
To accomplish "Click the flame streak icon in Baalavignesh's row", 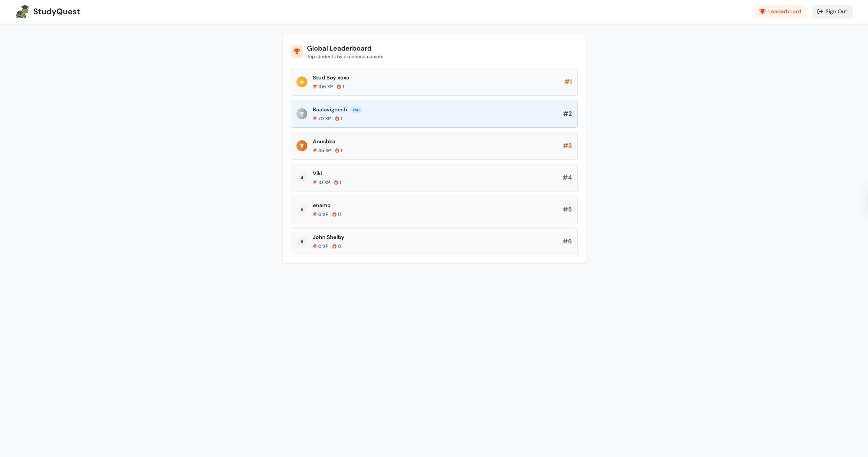I will [337, 118].
